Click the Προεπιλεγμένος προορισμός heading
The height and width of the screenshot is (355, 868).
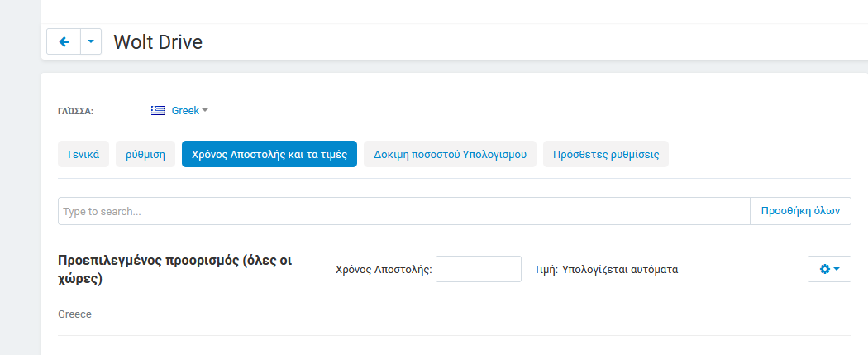click(175, 269)
